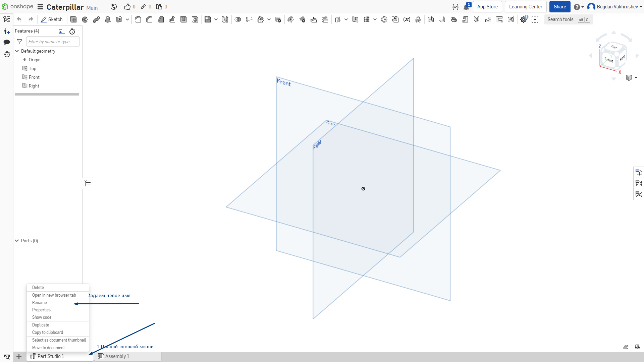This screenshot has height=362, width=644.
Task: Select the Chamfer tool
Action: click(149, 19)
